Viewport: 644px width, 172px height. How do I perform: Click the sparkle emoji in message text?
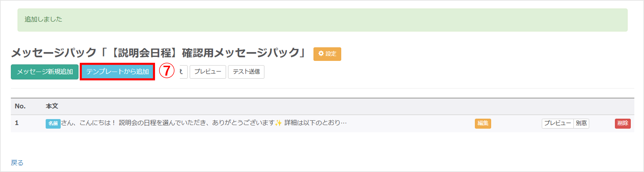click(278, 123)
